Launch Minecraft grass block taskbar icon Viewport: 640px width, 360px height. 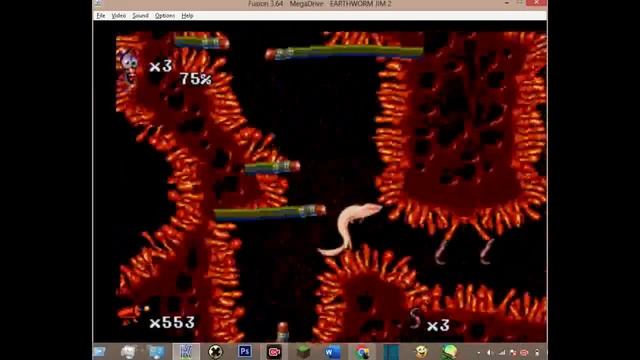(303, 351)
